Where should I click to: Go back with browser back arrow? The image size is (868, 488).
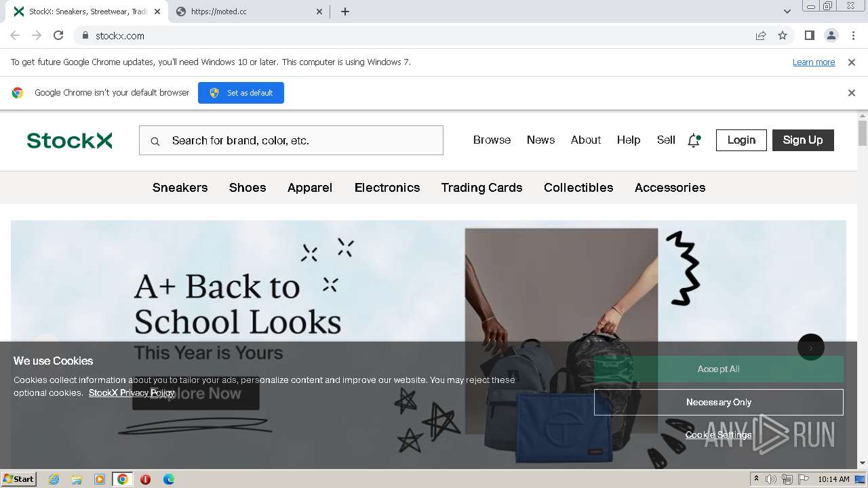pyautogui.click(x=15, y=35)
